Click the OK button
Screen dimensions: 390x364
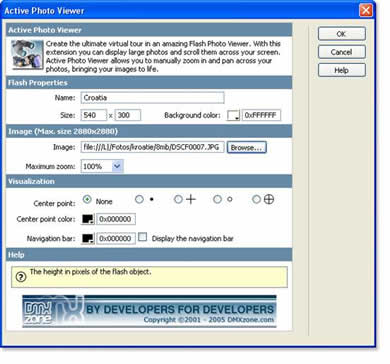[x=342, y=34]
